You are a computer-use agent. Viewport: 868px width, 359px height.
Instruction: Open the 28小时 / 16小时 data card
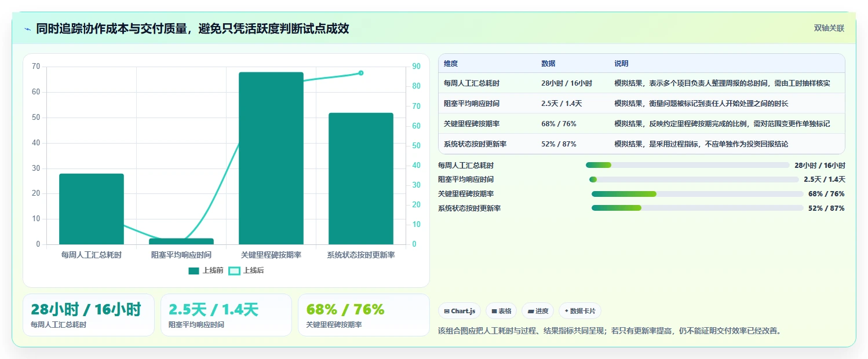tap(89, 315)
